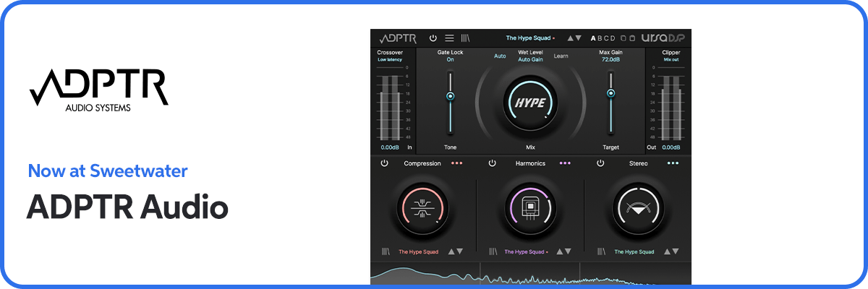
Task: Click the output level 0.00dB value
Action: coord(671,147)
